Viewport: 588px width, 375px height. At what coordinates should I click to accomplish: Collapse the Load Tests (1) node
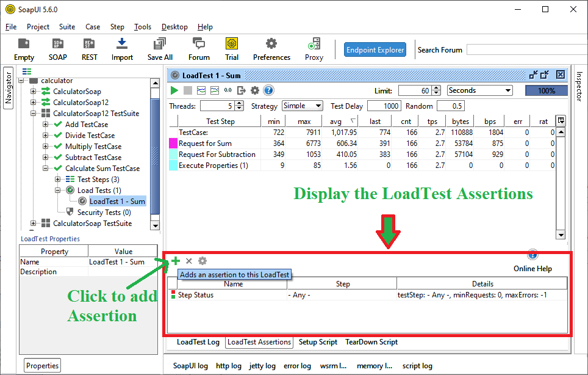point(58,191)
